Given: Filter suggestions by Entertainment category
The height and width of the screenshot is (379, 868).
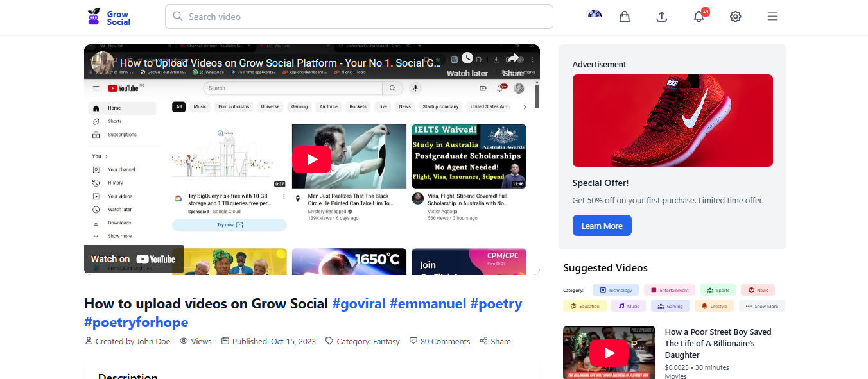Looking at the screenshot, I should 670,290.
